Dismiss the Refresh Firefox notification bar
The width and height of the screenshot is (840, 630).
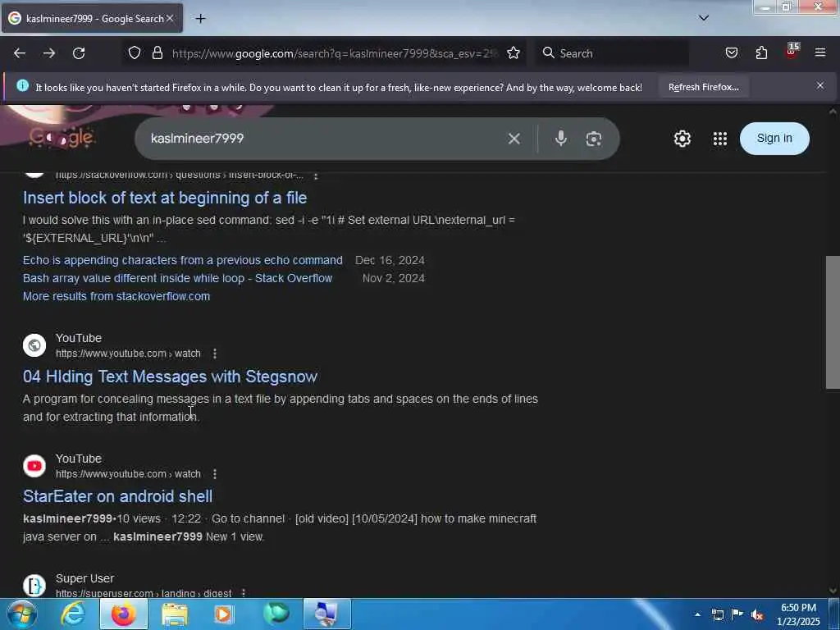point(820,85)
